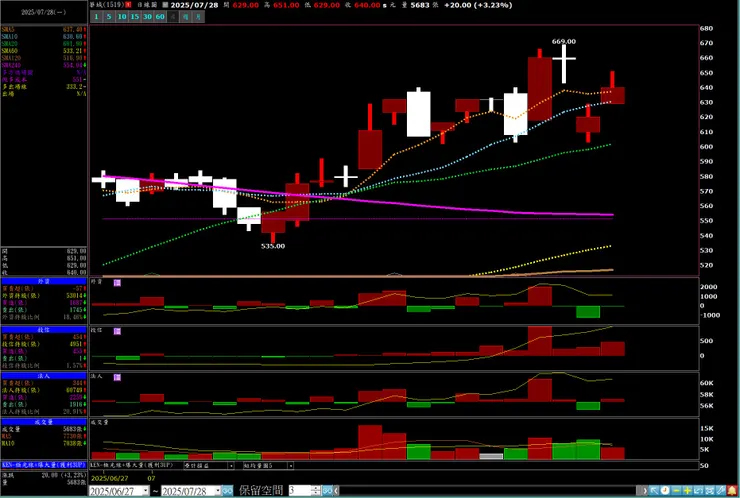
Task: Click the +20.00 (+3.23%) change value
Action: point(478,5)
